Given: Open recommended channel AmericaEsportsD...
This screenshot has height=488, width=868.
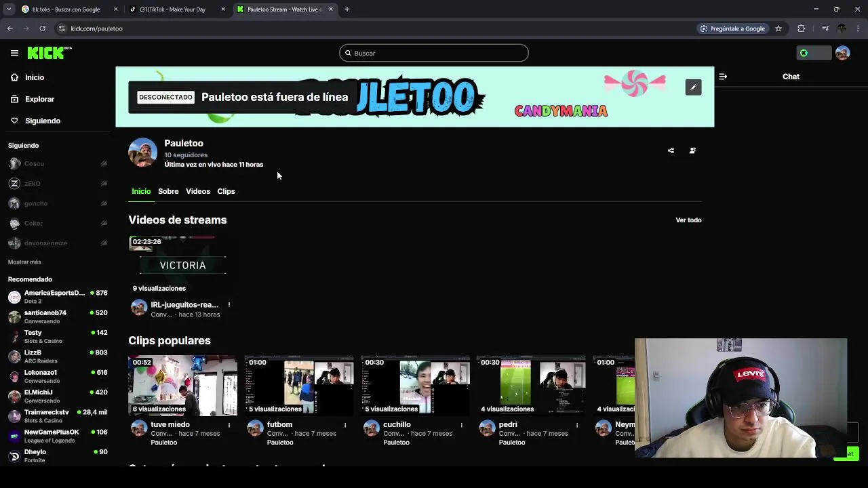Looking at the screenshot, I should click(58, 297).
